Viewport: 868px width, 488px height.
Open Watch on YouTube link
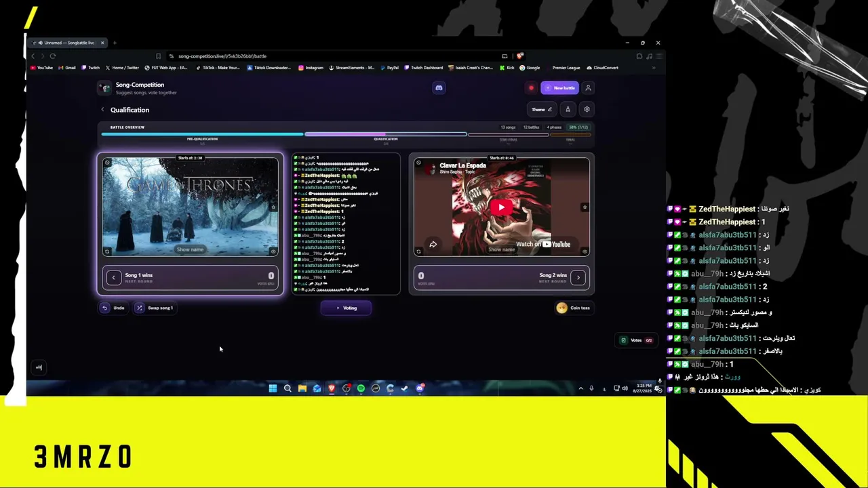543,244
